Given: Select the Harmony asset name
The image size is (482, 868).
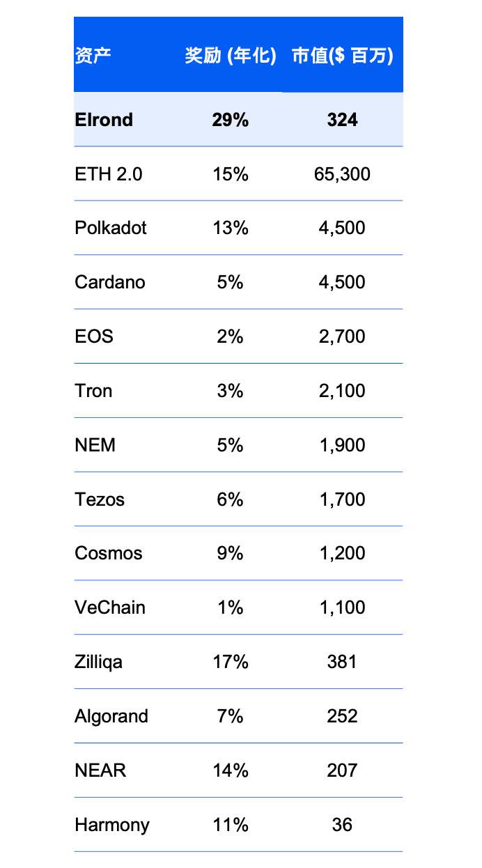Looking at the screenshot, I should (112, 826).
